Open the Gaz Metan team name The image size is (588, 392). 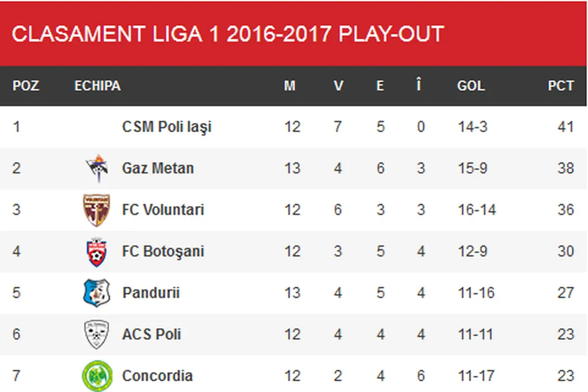(158, 168)
